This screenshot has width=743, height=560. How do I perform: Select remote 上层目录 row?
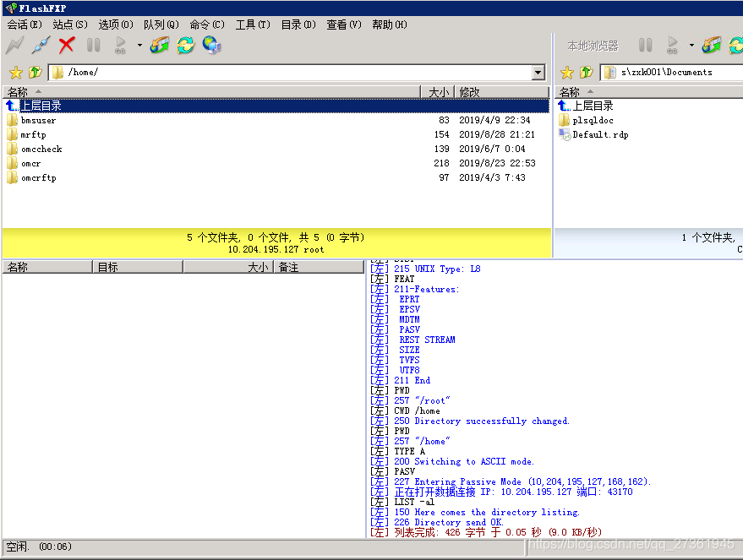(276, 106)
